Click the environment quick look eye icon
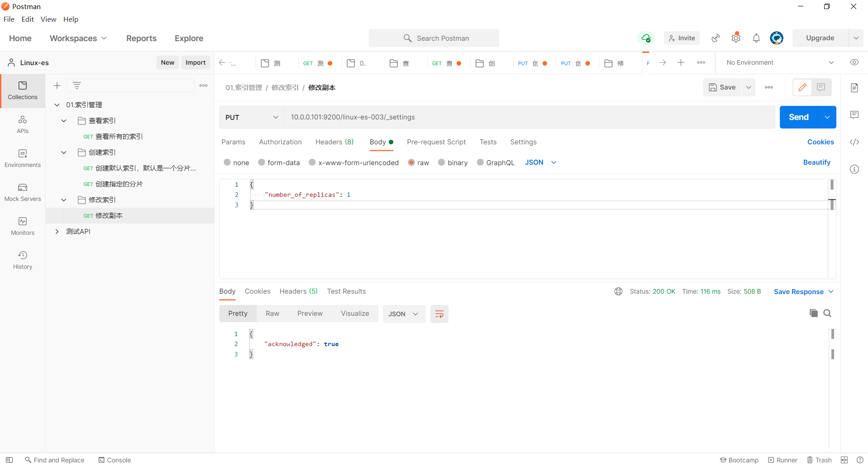Screen dimensions: 868x466 pos(854,62)
